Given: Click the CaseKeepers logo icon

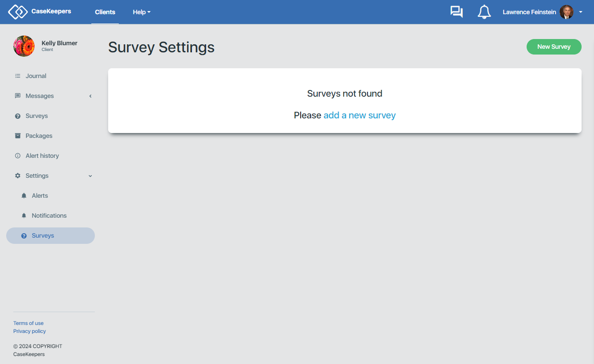Looking at the screenshot, I should click(18, 12).
